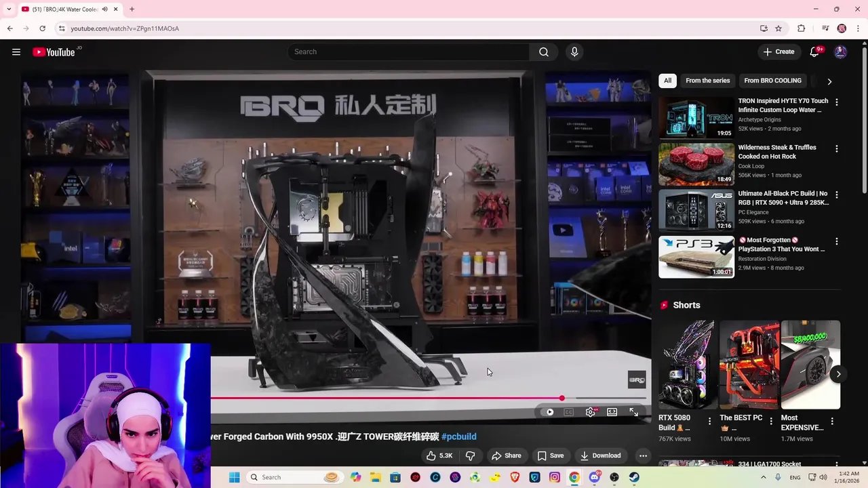Select the From the series chip
Image resolution: width=868 pixels, height=488 pixels.
click(707, 81)
